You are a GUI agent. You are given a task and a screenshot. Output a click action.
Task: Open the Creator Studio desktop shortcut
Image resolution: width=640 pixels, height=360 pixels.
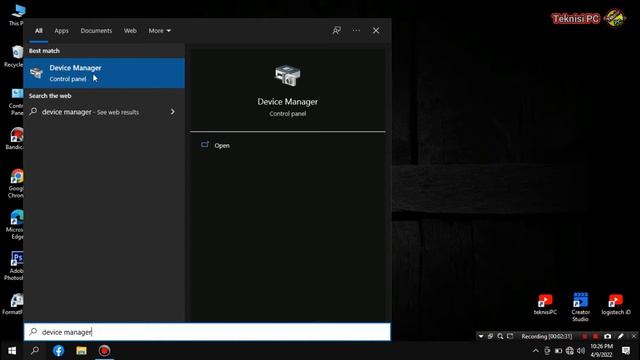580,307
